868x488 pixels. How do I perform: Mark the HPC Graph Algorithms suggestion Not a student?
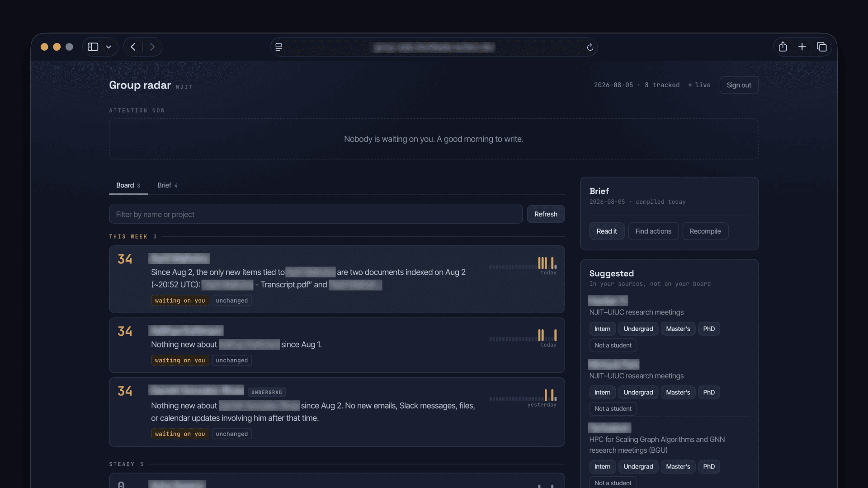[613, 483]
